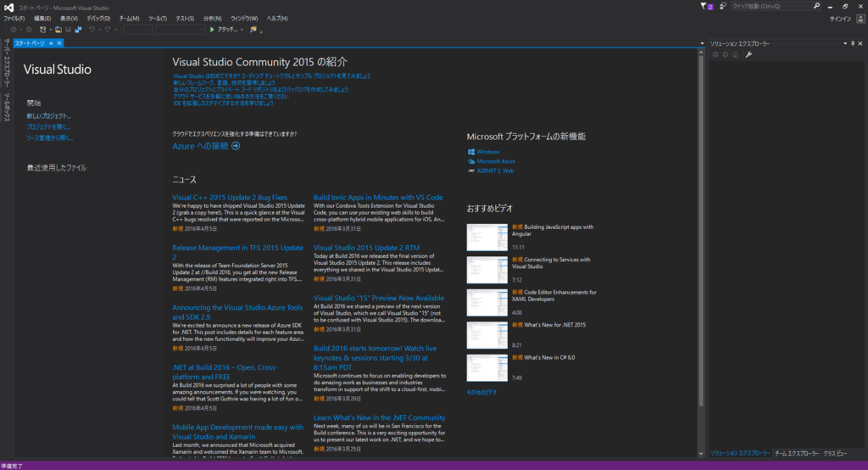Image resolution: width=868 pixels, height=470 pixels.
Task: Click the notifications flag icon
Action: (705, 6)
